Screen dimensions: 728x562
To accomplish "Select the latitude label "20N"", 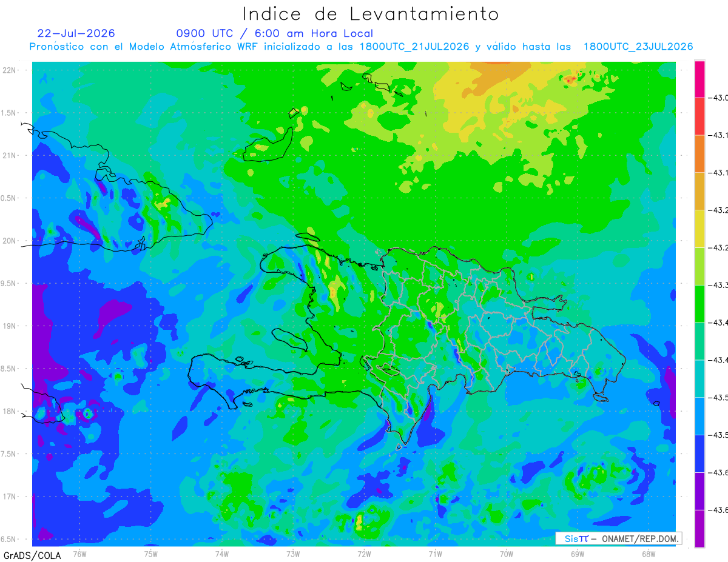I will click(10, 241).
